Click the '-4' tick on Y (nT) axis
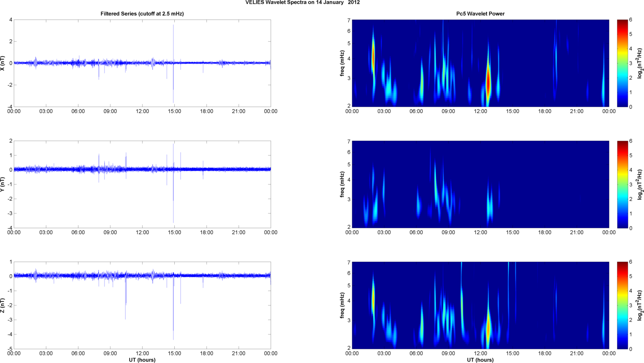Screen dimensions: 644x363 tap(9, 228)
